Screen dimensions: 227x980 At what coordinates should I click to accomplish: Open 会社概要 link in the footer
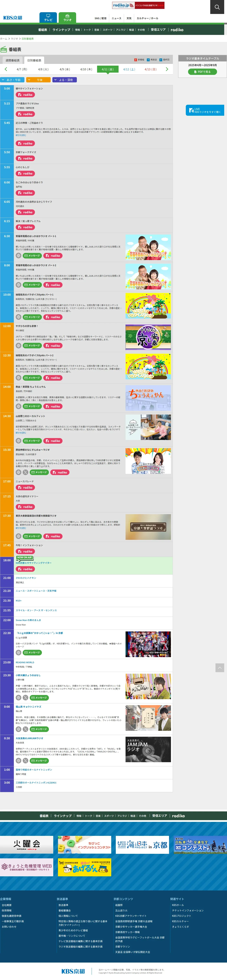click(x=6, y=905)
